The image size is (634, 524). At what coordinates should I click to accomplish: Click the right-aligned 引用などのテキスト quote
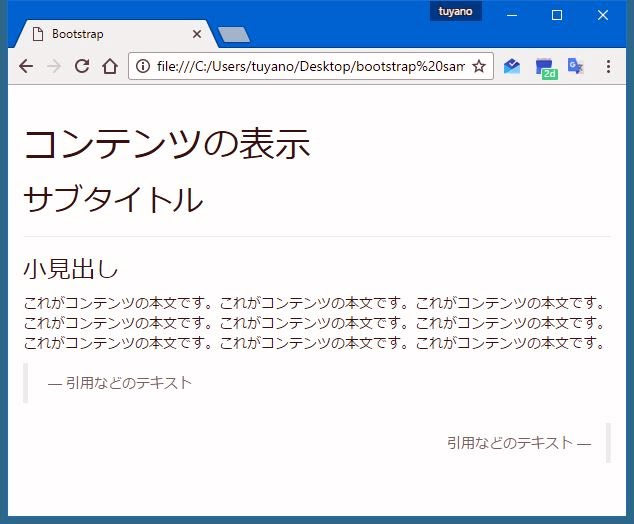pos(518,442)
